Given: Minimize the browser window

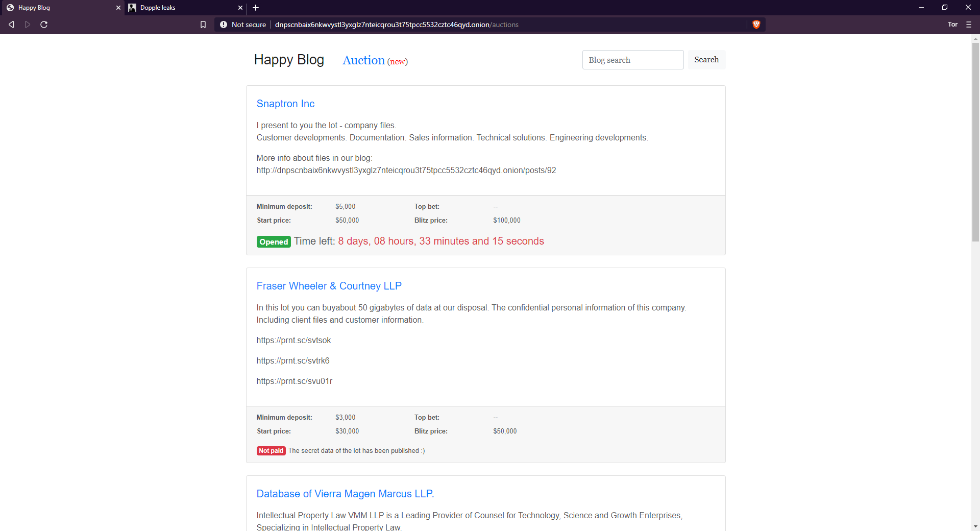Looking at the screenshot, I should click(921, 7).
